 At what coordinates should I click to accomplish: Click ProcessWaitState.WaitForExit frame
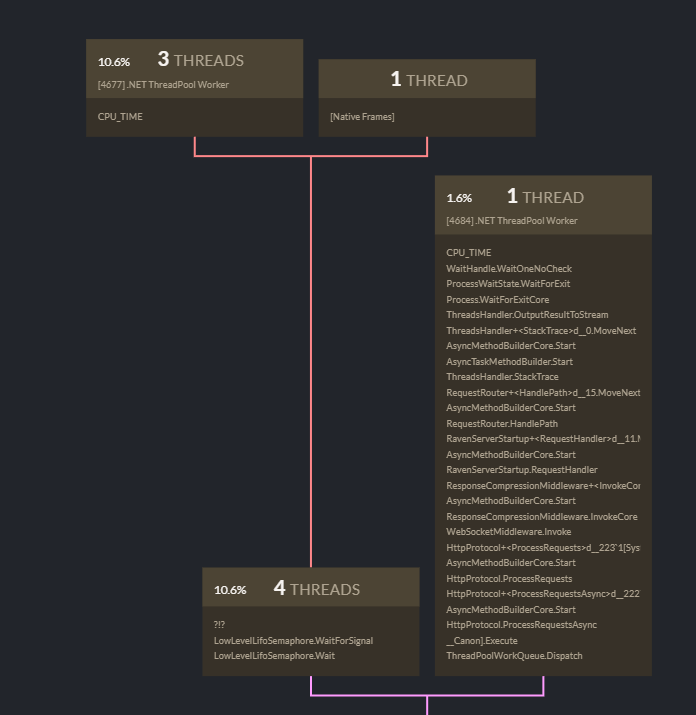tap(508, 284)
